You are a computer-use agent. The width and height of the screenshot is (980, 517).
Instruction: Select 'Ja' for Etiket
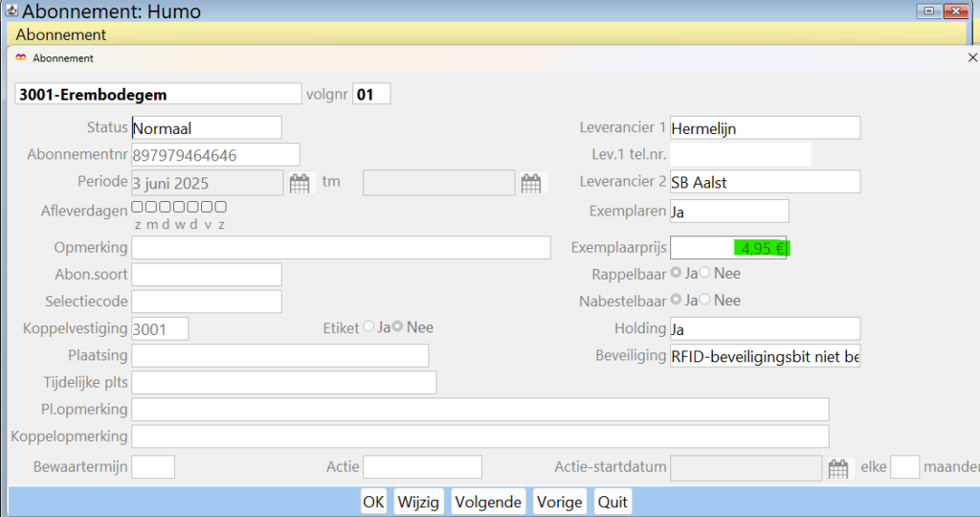point(369,327)
